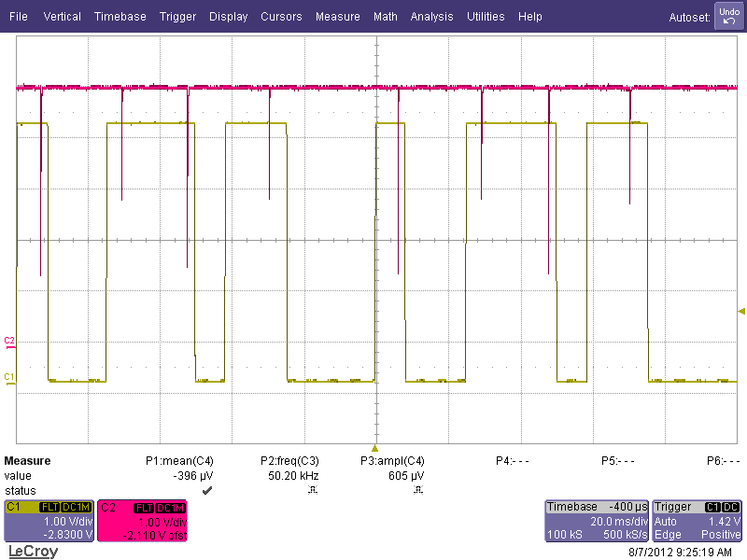Viewport: 747px width, 560px height.
Task: Click the P2 status waveform icon
Action: [x=313, y=489]
